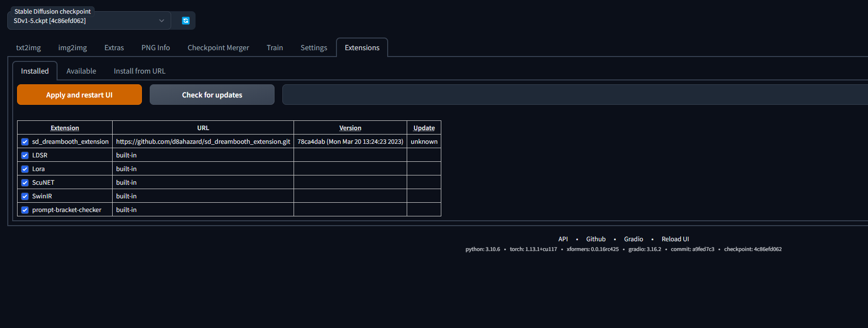Click Apply and restart UI button

[x=79, y=95]
